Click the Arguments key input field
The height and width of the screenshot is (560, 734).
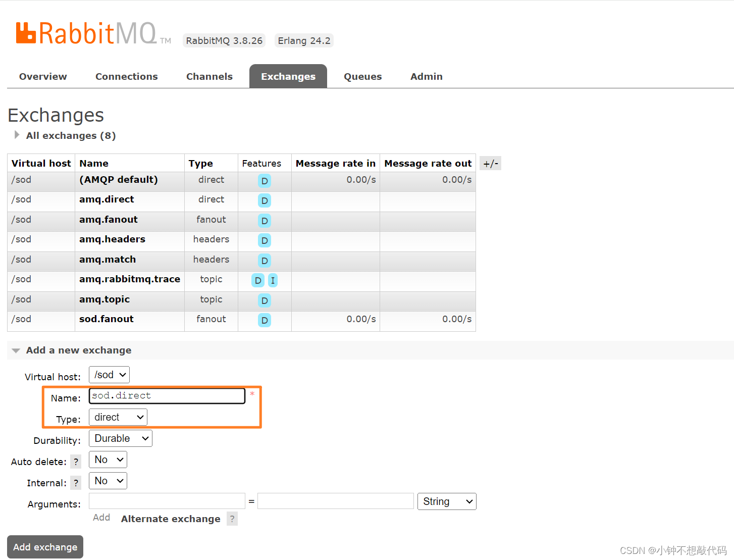[167, 501]
